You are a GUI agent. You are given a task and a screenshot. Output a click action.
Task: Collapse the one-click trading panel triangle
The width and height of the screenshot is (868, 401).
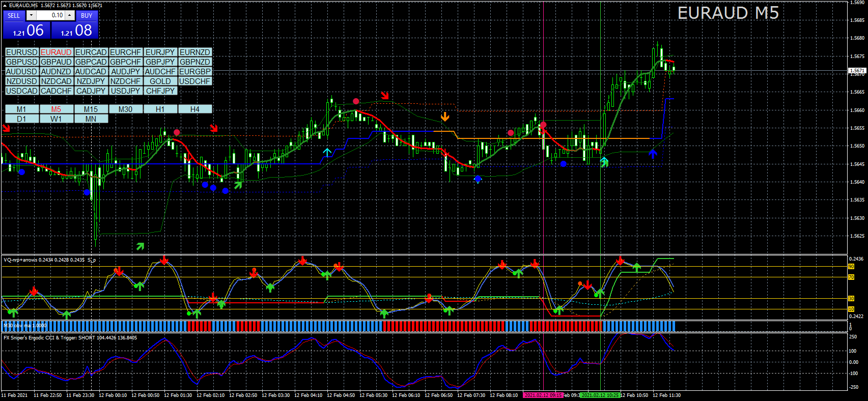5,5
